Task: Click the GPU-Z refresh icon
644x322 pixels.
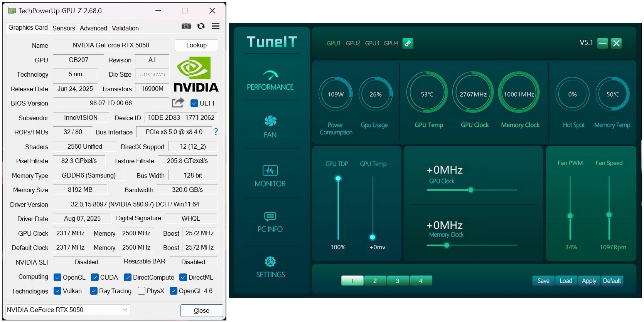Action: click(x=201, y=26)
